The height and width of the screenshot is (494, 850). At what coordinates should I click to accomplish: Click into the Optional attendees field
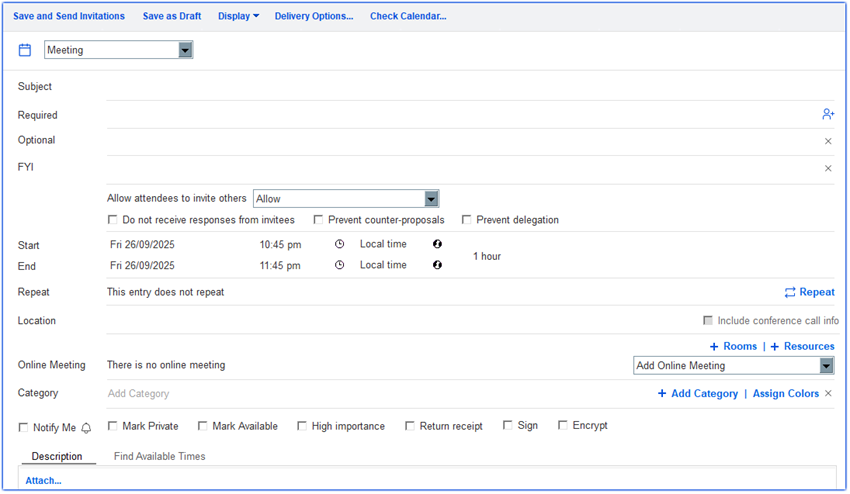pos(463,141)
